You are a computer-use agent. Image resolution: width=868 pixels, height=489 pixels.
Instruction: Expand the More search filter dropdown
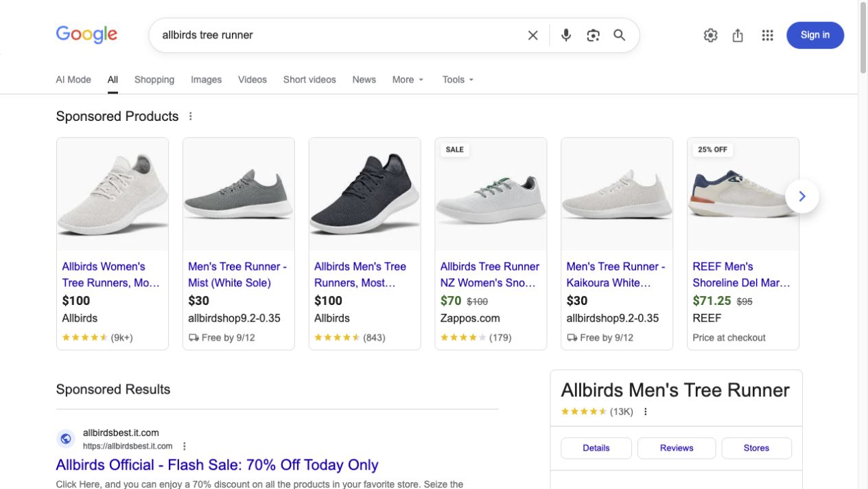click(408, 80)
